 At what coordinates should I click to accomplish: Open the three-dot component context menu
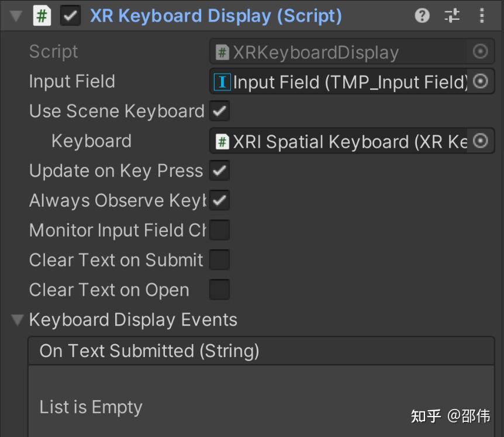(481, 16)
